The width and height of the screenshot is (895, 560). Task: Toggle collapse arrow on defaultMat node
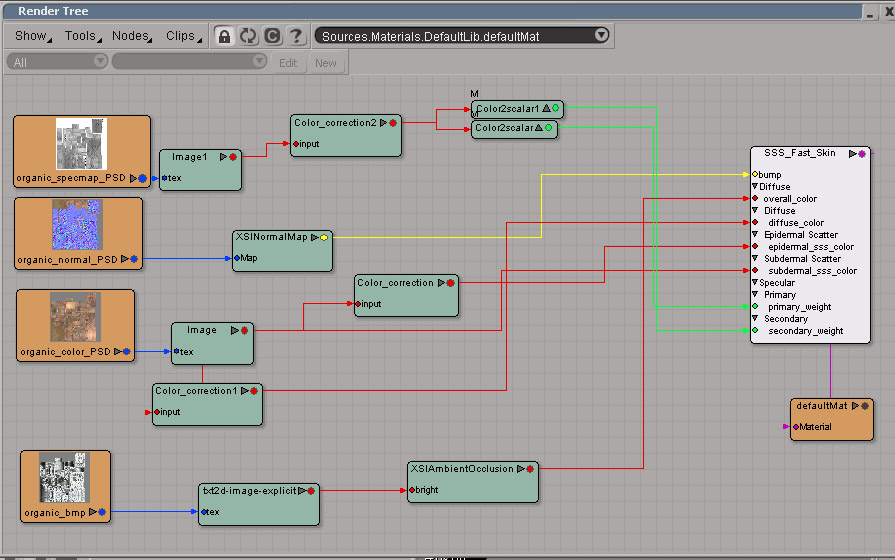tap(855, 406)
